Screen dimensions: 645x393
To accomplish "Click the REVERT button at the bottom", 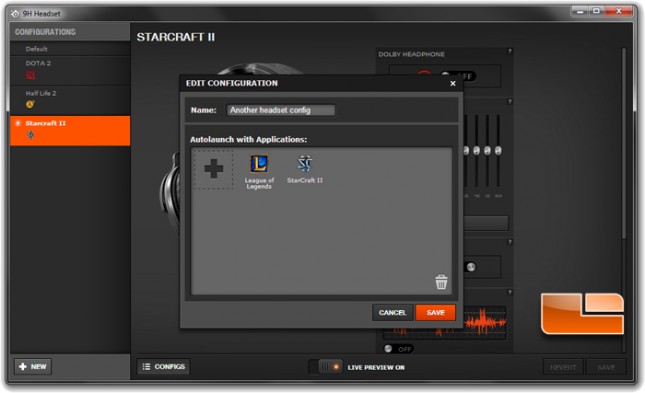I will 563,367.
